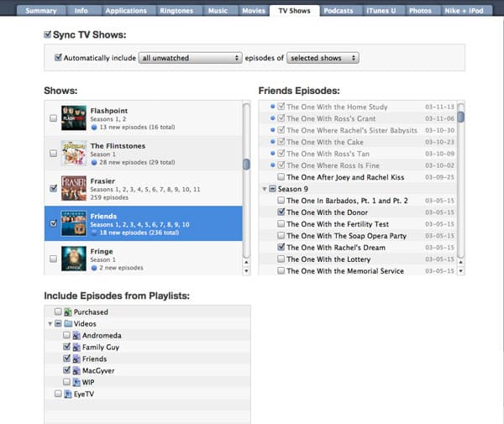Uncheck the Friends show checkbox

[54, 223]
